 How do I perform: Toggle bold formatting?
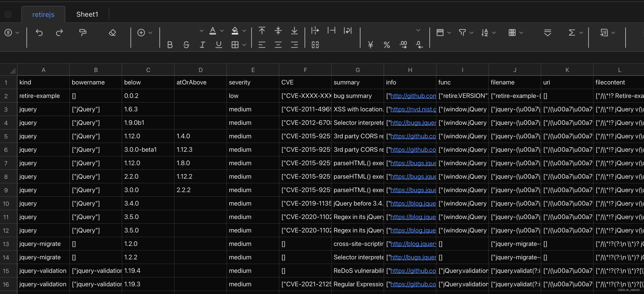click(x=170, y=45)
